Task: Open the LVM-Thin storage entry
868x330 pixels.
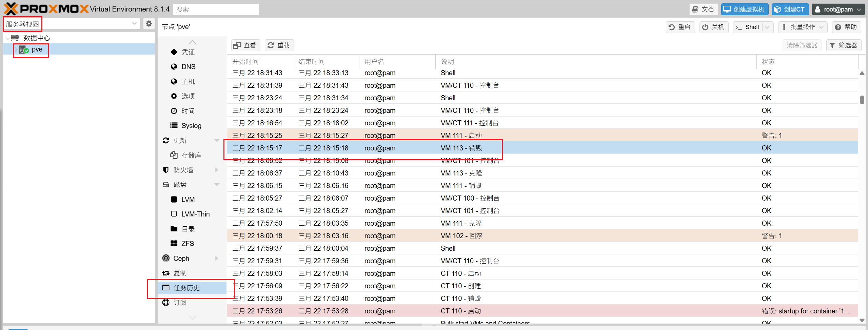Action: [x=195, y=214]
